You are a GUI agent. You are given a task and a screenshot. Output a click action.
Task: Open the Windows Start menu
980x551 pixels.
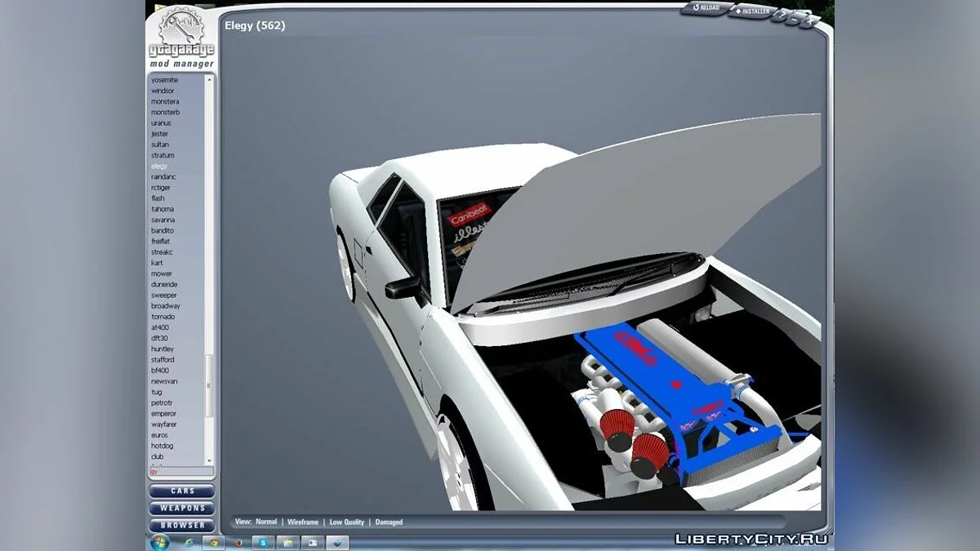coord(159,543)
